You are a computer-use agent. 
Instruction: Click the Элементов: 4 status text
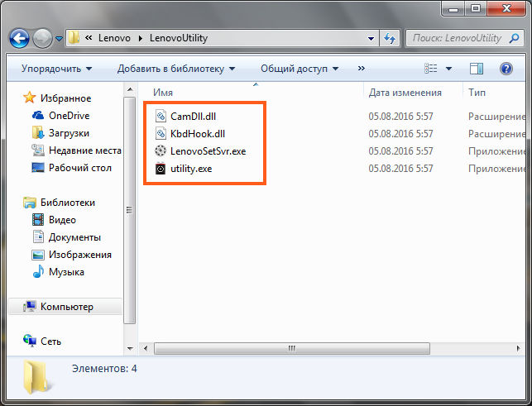point(104,368)
